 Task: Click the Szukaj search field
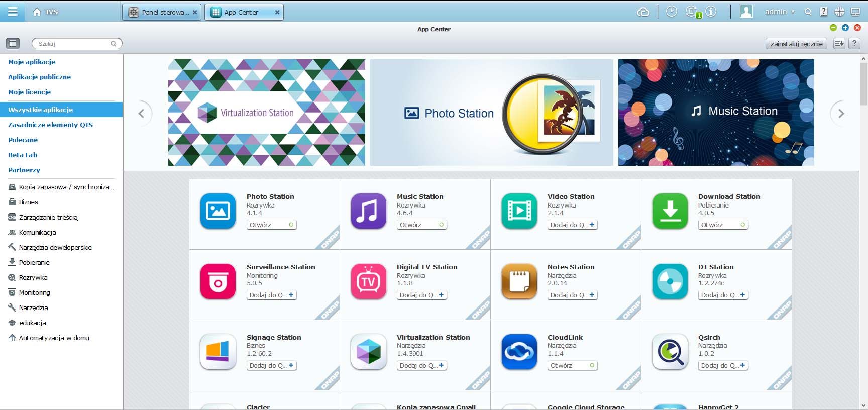click(76, 44)
